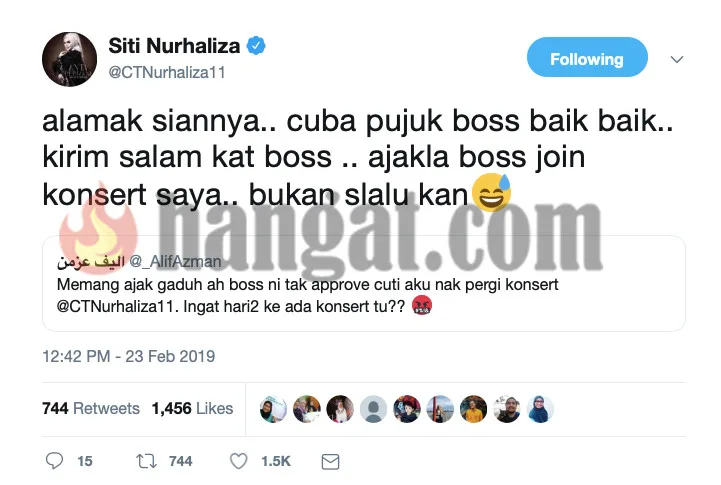721x485 pixels.
Task: Open Siti Nurhaliza's profile avatar
Action: pos(69,59)
